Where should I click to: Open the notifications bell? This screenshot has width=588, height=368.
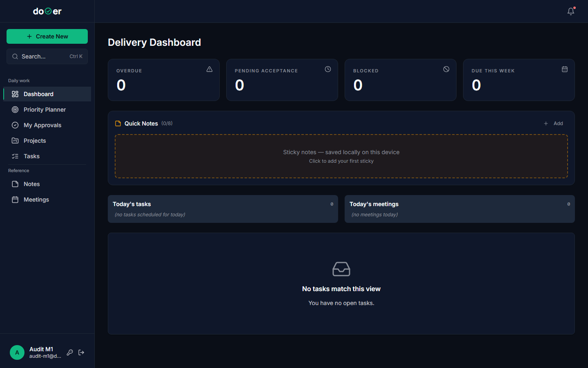pyautogui.click(x=571, y=11)
